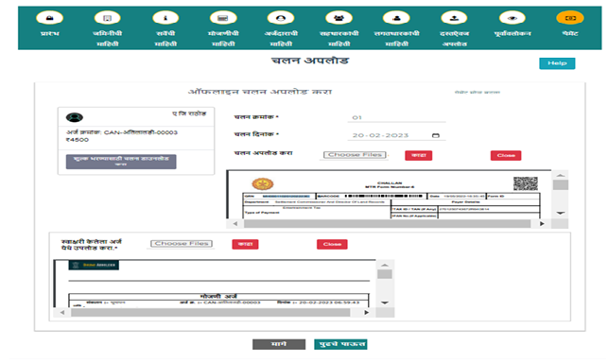Viewport: 608px width, 364px height.
Task: Click the up arrow of the challan preview scrollbar
Action: 561,175
